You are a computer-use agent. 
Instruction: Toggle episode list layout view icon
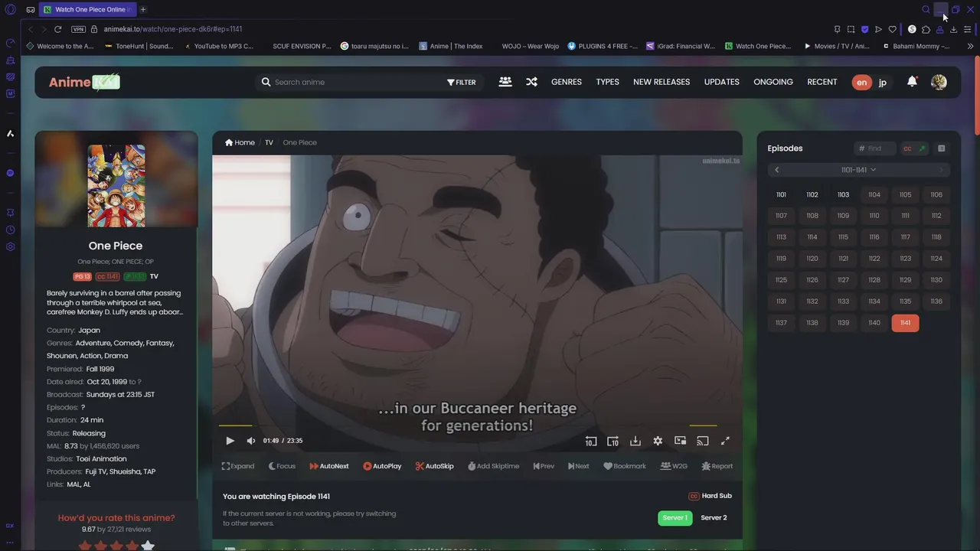coord(942,148)
